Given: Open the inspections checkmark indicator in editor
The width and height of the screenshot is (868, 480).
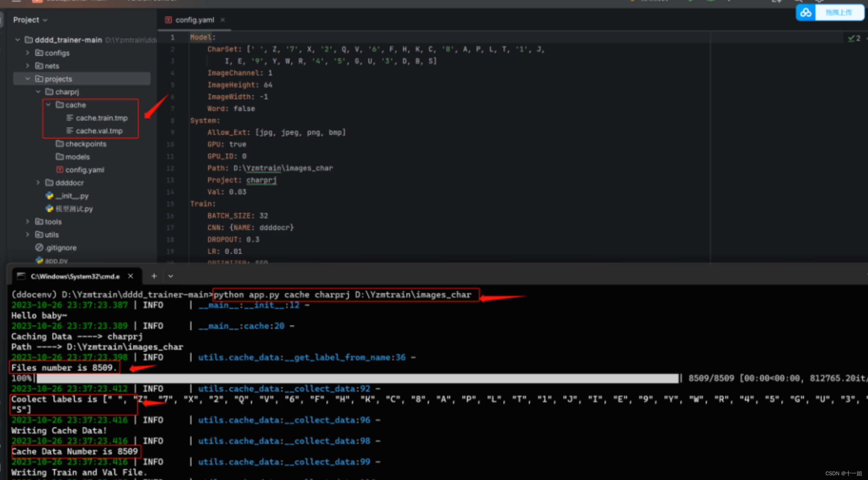Looking at the screenshot, I should click(854, 38).
